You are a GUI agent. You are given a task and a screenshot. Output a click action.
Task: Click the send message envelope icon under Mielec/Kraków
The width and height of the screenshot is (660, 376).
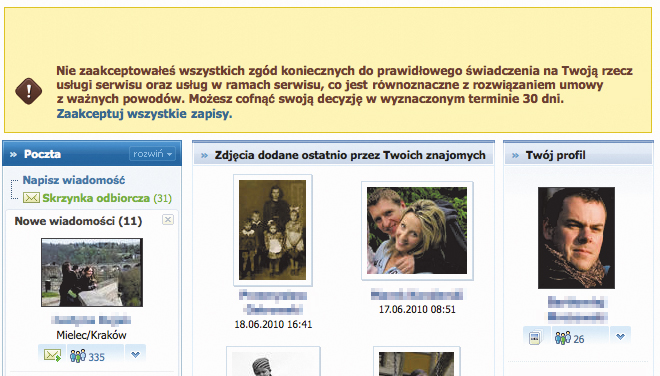coord(52,355)
